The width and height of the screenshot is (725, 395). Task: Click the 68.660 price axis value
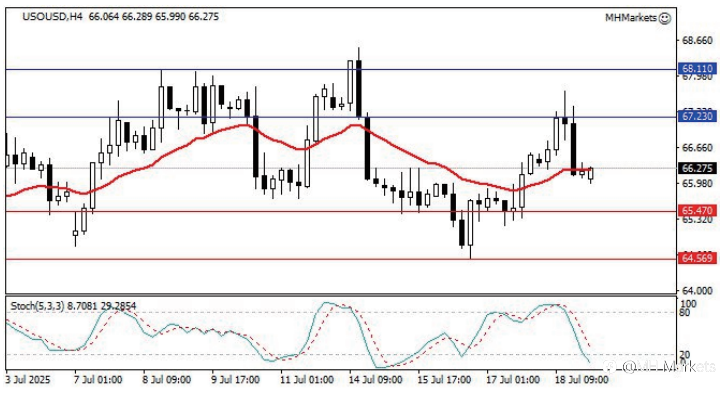(697, 41)
